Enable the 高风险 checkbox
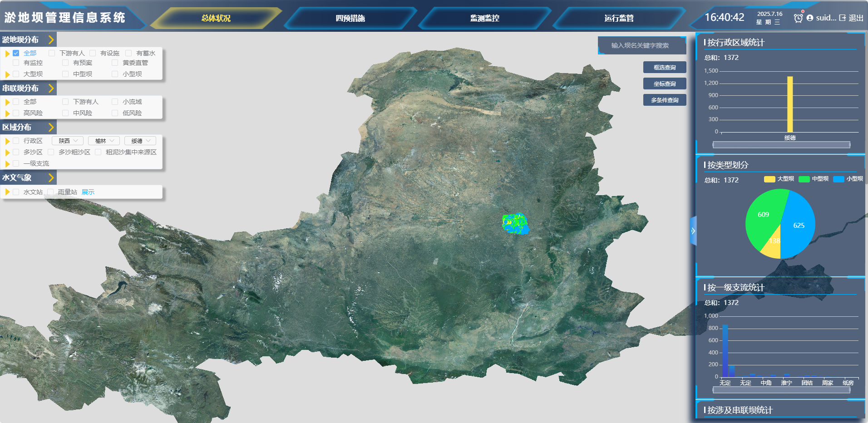This screenshot has width=868, height=423. [x=16, y=113]
